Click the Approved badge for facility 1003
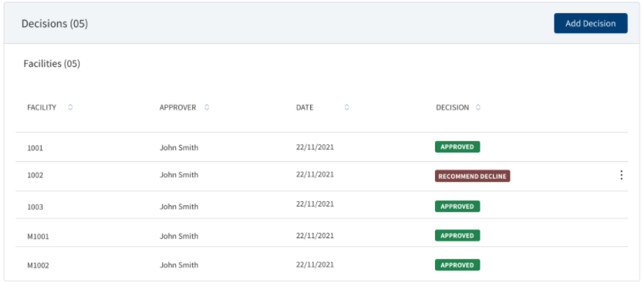Screen dimensions: 644x286 457,206
